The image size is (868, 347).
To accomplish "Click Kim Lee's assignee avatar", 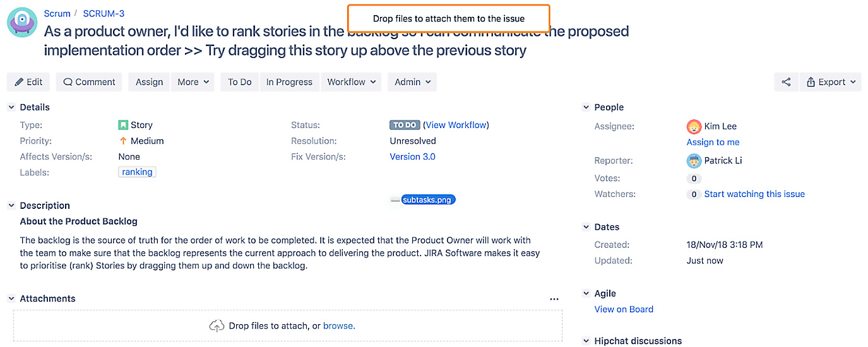I will coord(694,126).
